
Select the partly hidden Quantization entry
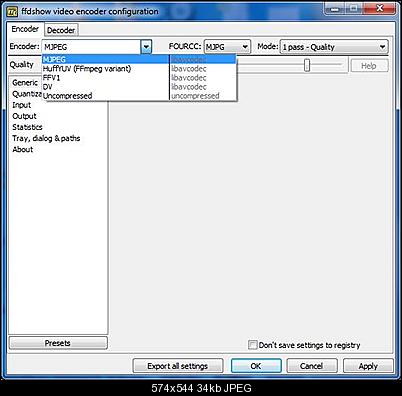pyautogui.click(x=27, y=94)
